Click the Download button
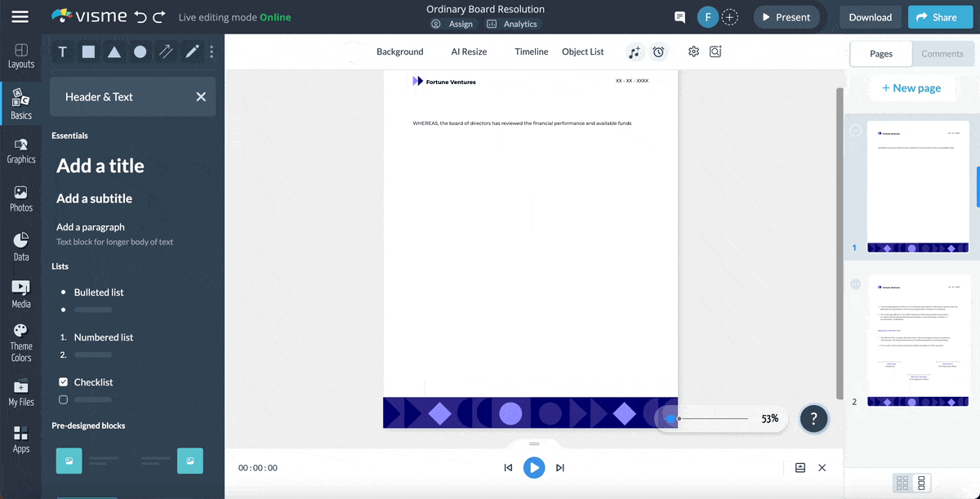This screenshot has width=980, height=499. point(870,17)
